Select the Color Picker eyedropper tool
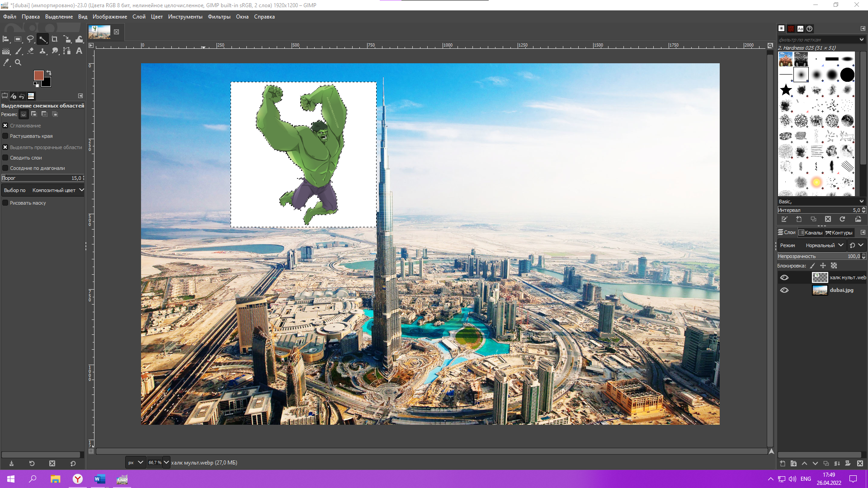Viewport: 868px width, 488px height. [x=6, y=63]
